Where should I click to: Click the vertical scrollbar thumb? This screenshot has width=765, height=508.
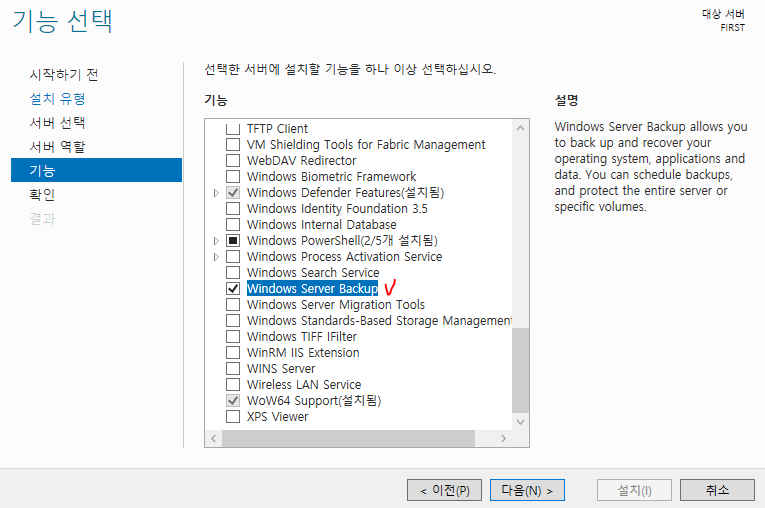[x=521, y=370]
